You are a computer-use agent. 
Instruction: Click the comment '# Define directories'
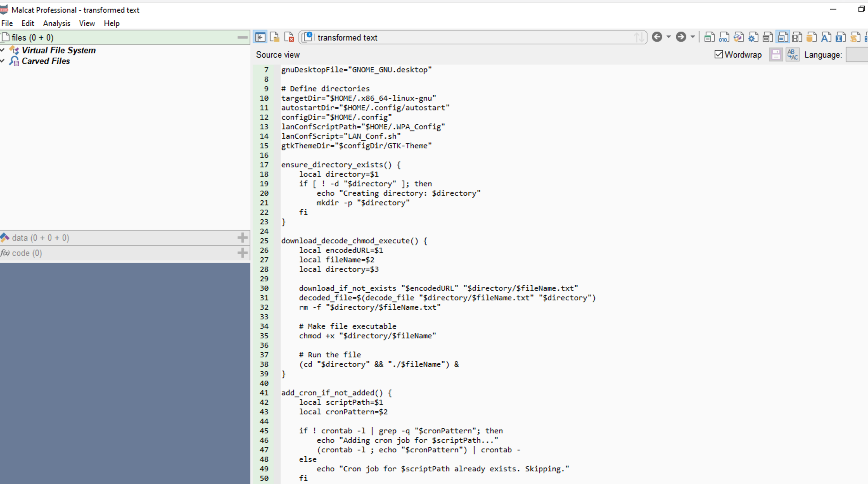[x=326, y=89]
